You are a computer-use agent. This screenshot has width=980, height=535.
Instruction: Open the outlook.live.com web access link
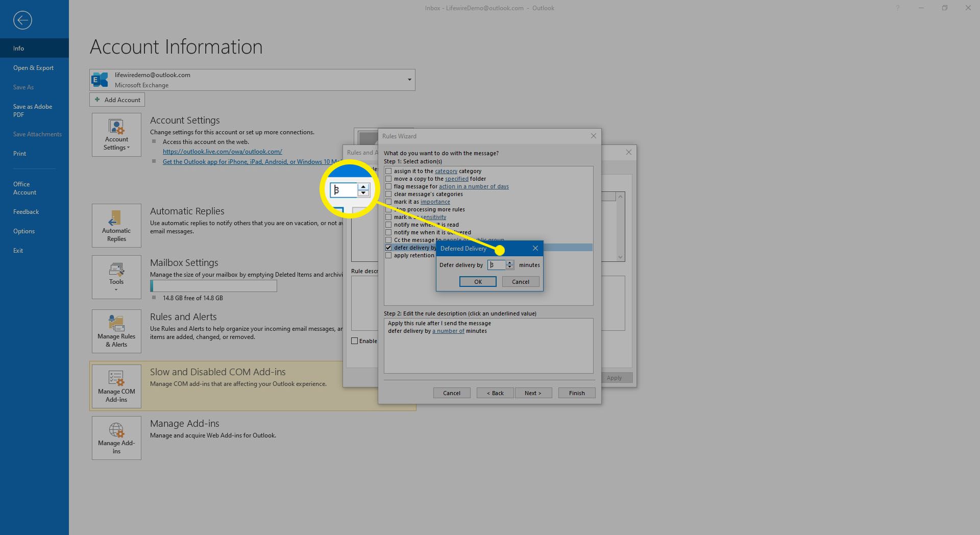[223, 152]
